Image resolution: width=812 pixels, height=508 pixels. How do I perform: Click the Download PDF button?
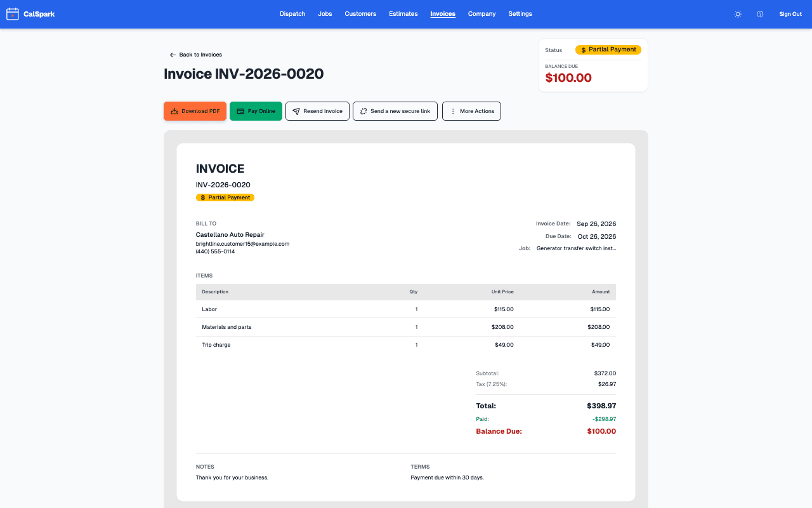click(195, 111)
